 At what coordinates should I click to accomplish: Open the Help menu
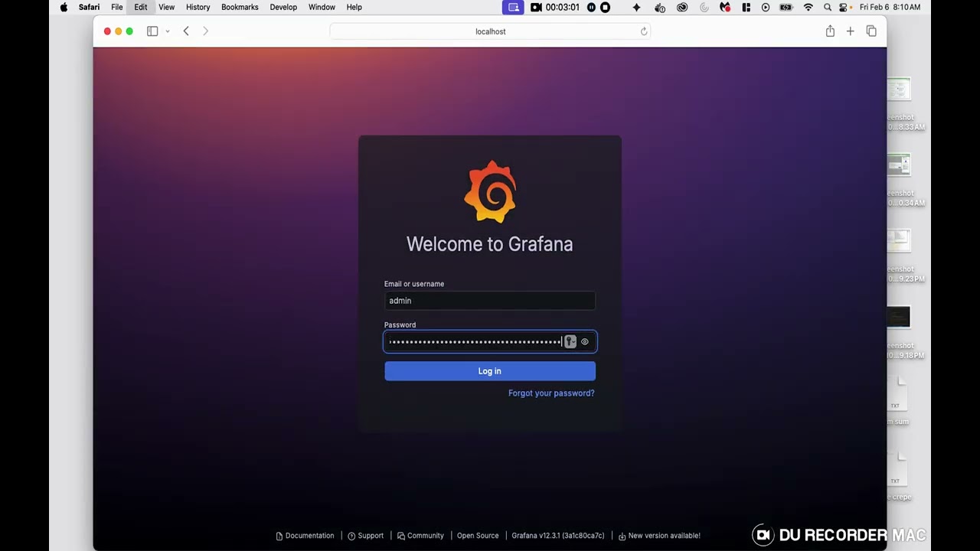pos(354,7)
